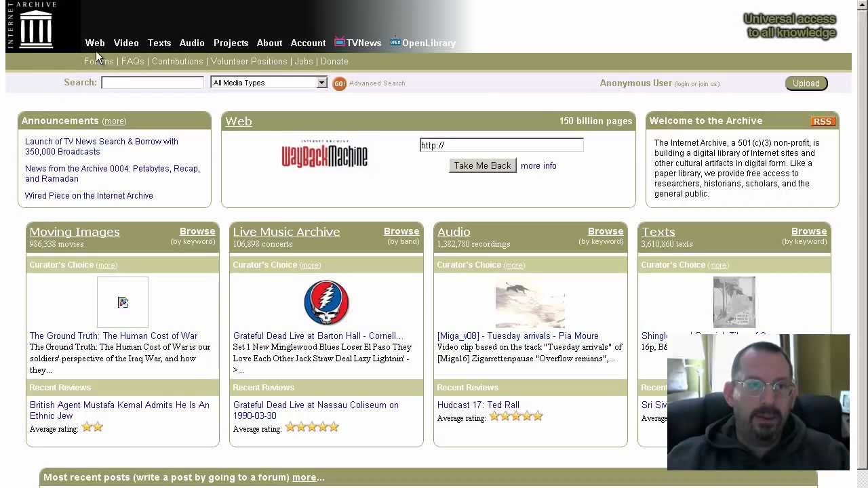868x488 pixels.
Task: Open News from the Archive 0004 announcement
Action: 113,174
